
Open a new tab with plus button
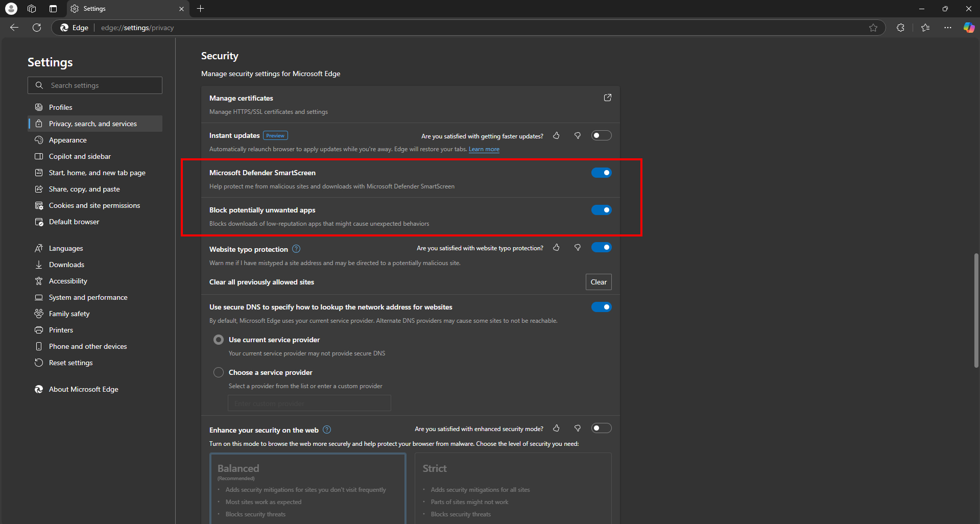201,9
